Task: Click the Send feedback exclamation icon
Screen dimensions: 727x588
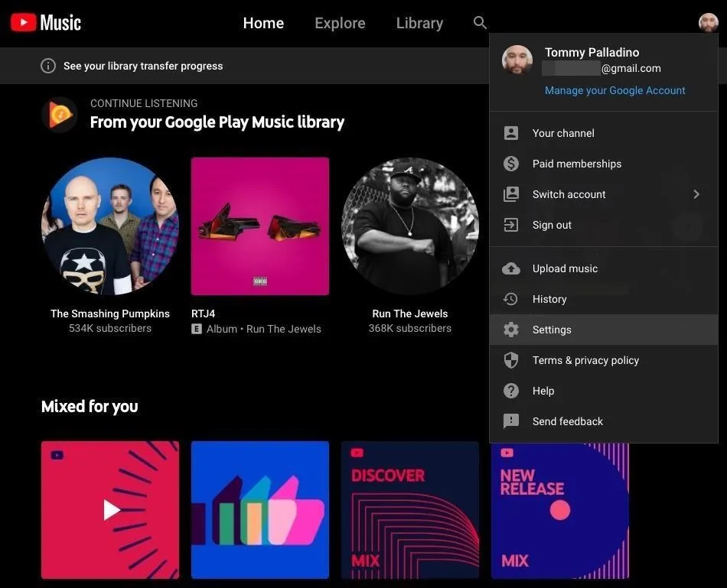Action: tap(511, 421)
